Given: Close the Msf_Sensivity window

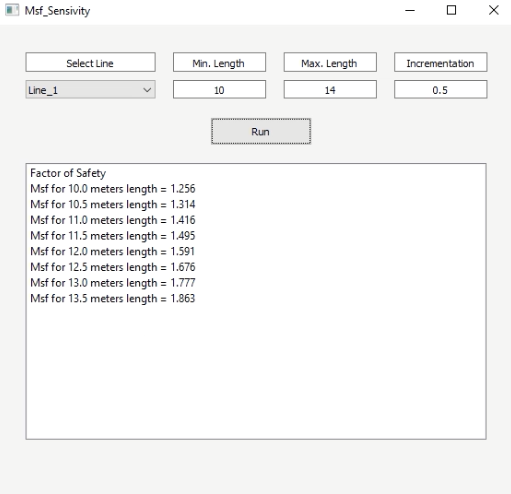Looking at the screenshot, I should pos(494,10).
